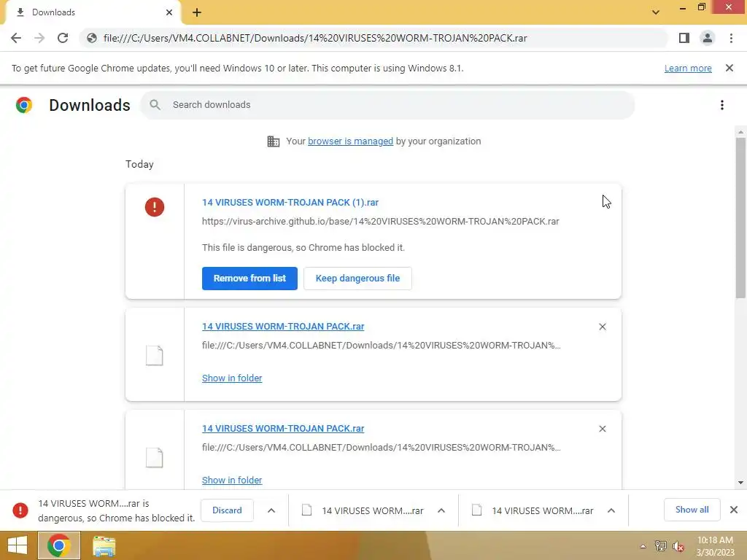Click the network tray icon

tap(661, 546)
